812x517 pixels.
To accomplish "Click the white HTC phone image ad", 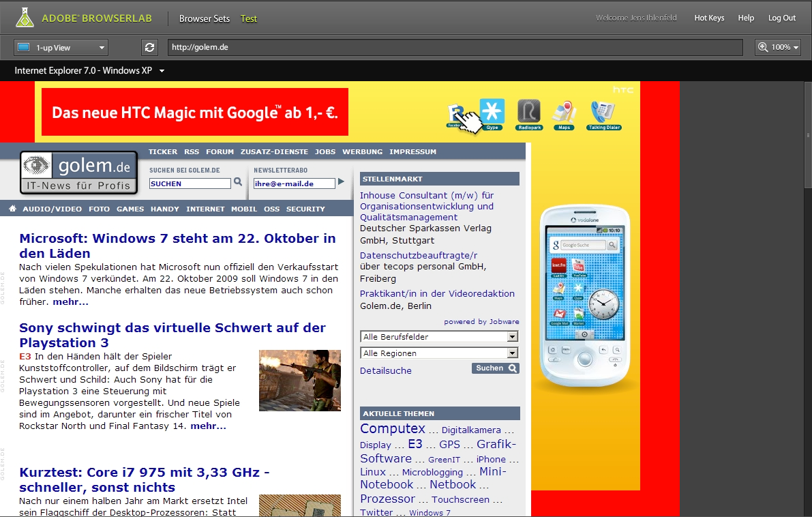I will coord(585,296).
